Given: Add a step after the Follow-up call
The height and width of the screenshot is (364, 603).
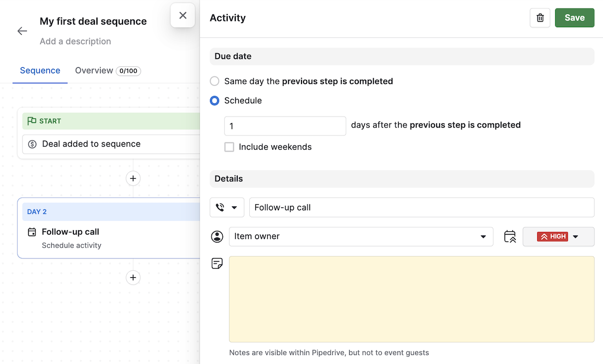Looking at the screenshot, I should coord(133,278).
